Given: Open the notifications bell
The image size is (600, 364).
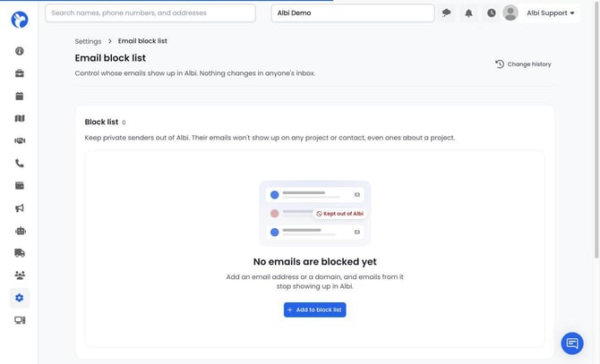Looking at the screenshot, I should coord(468,13).
